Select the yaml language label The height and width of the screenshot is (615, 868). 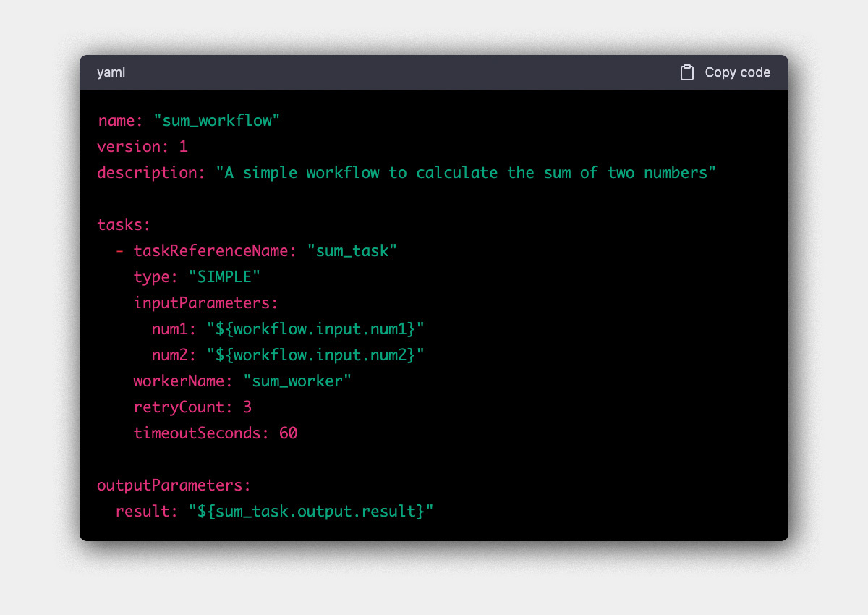coord(110,72)
